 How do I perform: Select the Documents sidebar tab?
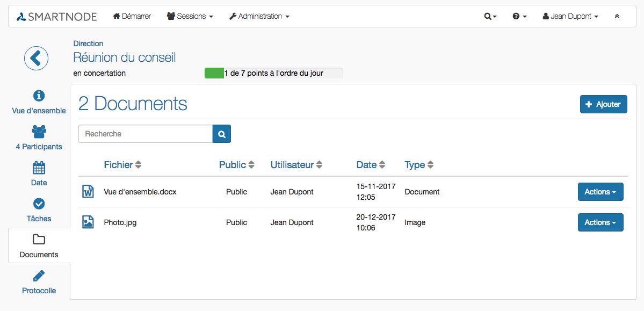pos(39,245)
